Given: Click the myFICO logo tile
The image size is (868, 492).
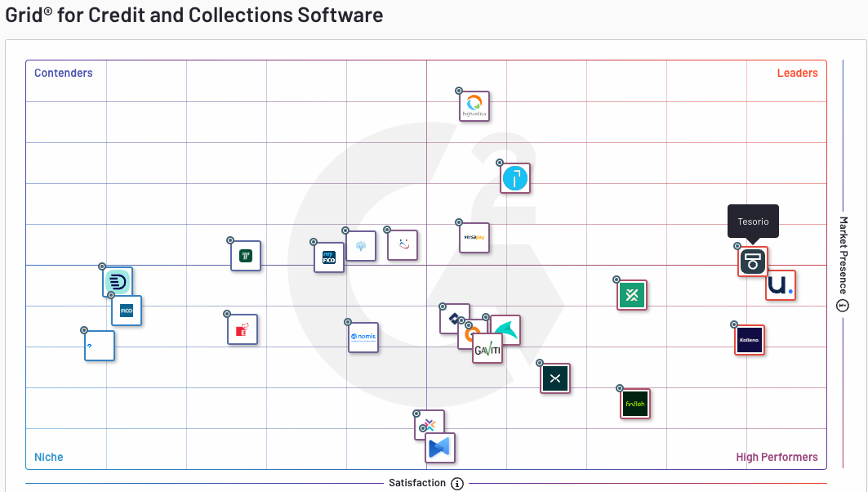Looking at the screenshot, I should tap(329, 257).
